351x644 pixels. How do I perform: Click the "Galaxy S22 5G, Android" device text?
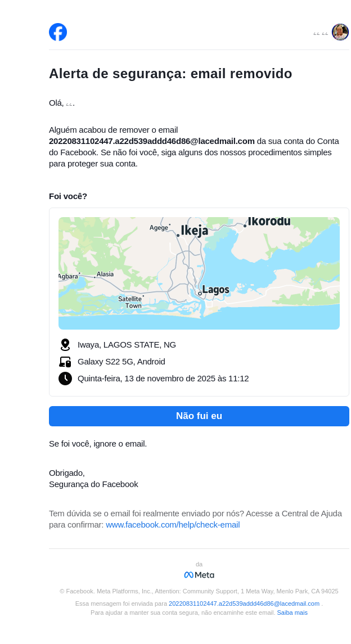coord(121,362)
